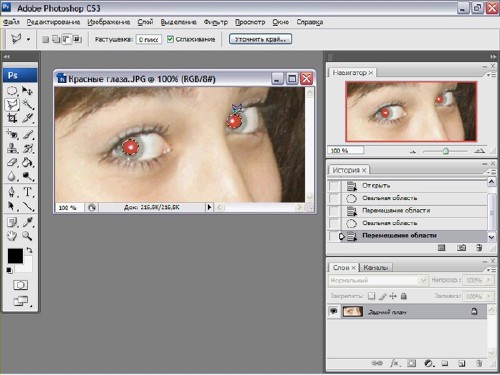The image size is (500, 375).
Task: Hide the Задний план layer visibility eye
Action: 334,311
